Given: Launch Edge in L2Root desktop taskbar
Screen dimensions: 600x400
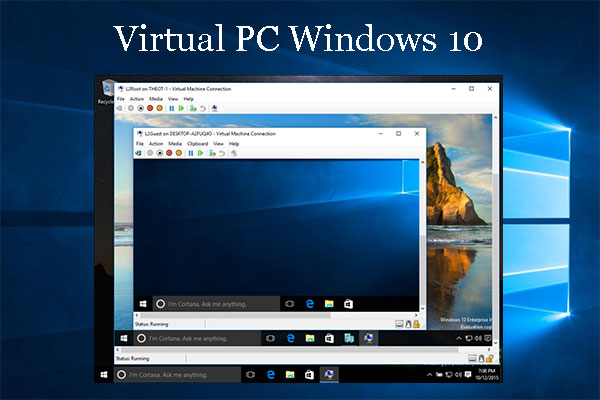Looking at the screenshot, I should [x=290, y=338].
